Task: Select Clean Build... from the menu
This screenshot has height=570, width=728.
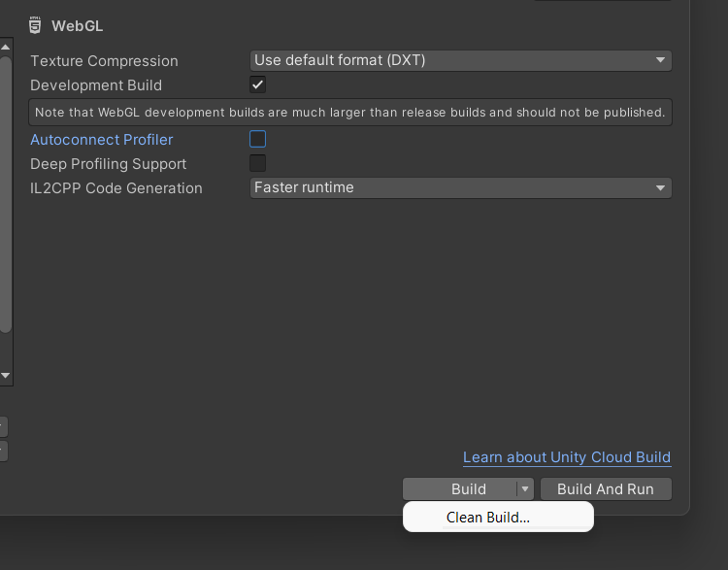Action: pyautogui.click(x=488, y=518)
